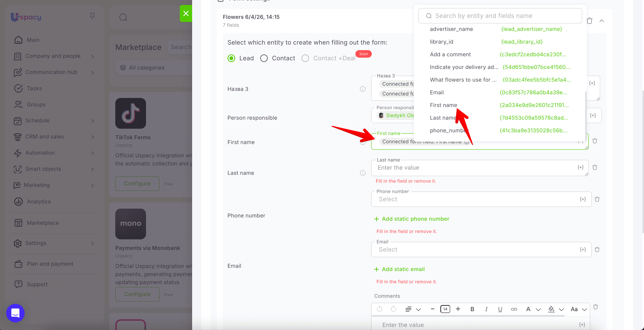This screenshot has height=330, width=644.
Task: Delete the Comments field row
Action: click(596, 307)
